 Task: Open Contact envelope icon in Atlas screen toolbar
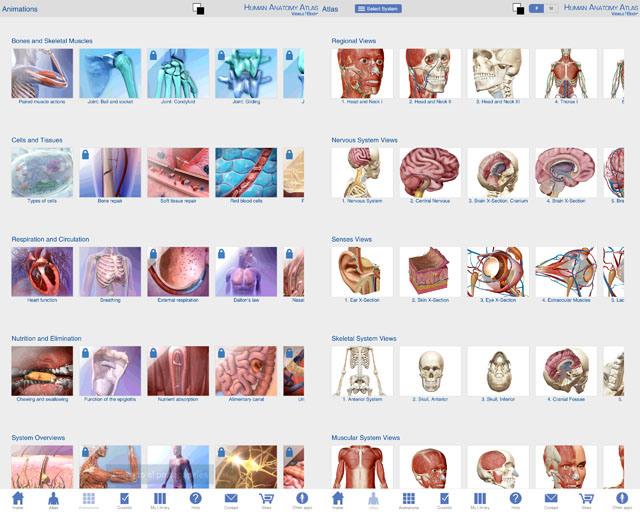click(551, 499)
